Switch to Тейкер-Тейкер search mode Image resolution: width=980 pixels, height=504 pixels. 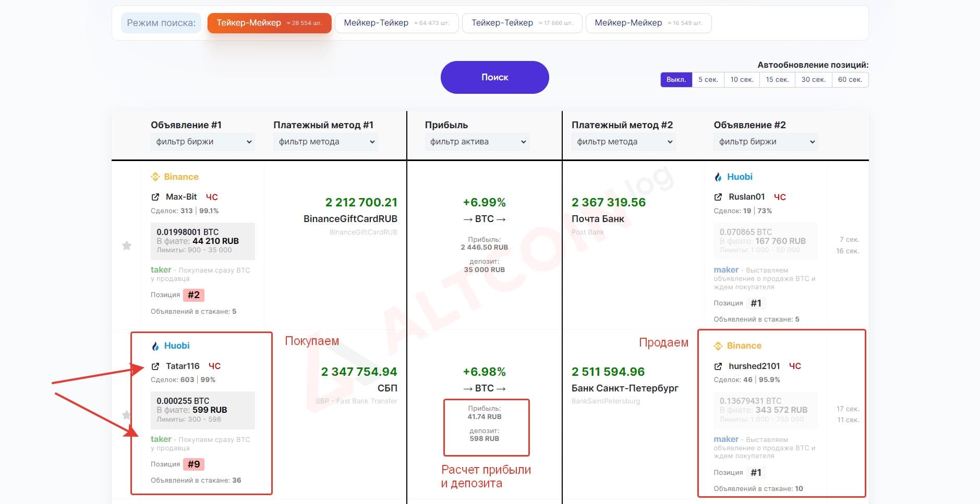pos(522,23)
